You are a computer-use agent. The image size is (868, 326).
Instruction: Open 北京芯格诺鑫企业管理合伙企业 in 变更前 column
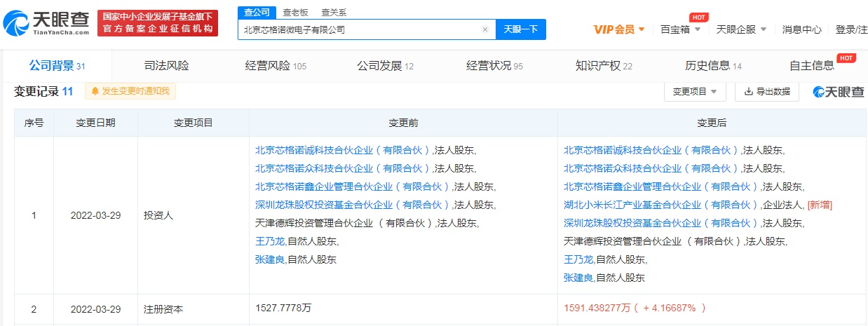[x=353, y=186]
